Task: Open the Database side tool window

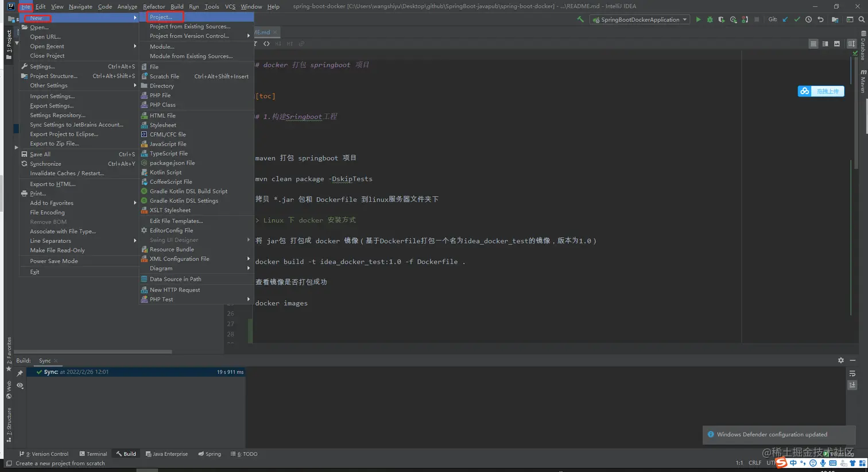Action: (x=863, y=46)
